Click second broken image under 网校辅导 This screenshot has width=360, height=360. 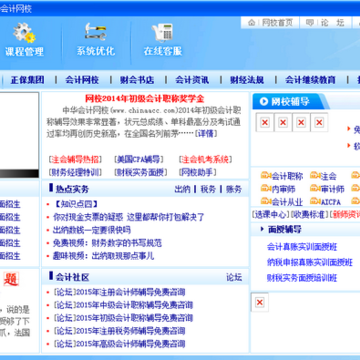click(x=283, y=123)
